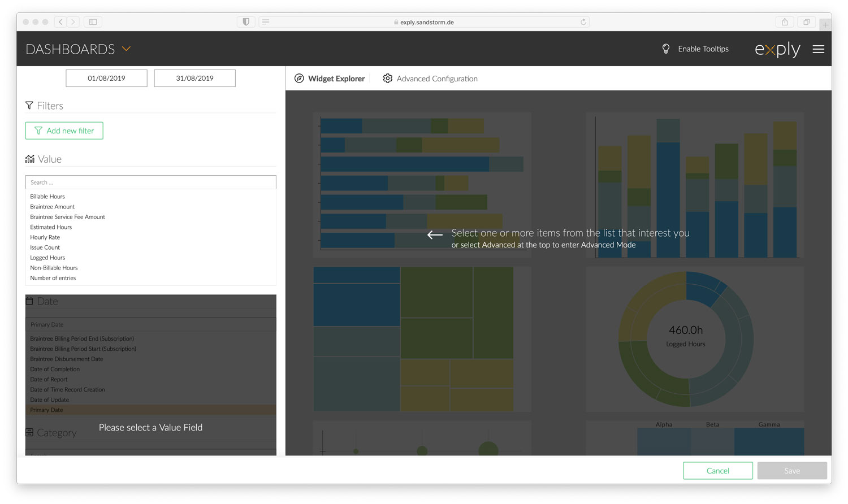
Task: Select Braintree Amount in the Value list
Action: (53, 207)
